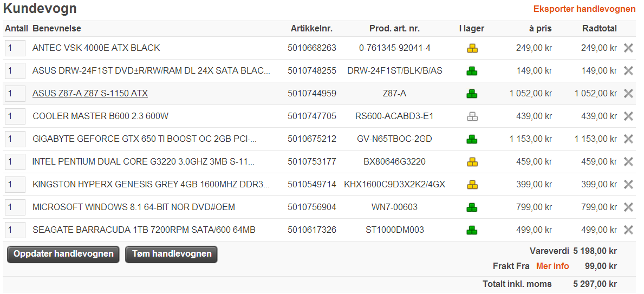Click yellow stock icon for ANTEC case
Image resolution: width=644 pixels, height=294 pixels.
(472, 48)
